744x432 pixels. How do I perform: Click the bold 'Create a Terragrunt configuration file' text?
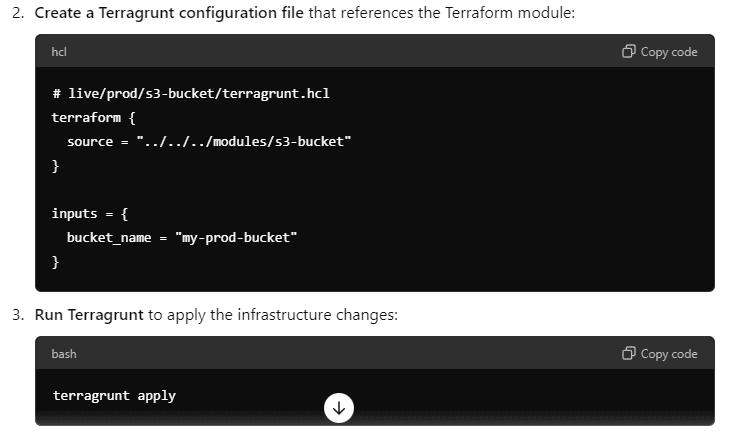coord(169,13)
